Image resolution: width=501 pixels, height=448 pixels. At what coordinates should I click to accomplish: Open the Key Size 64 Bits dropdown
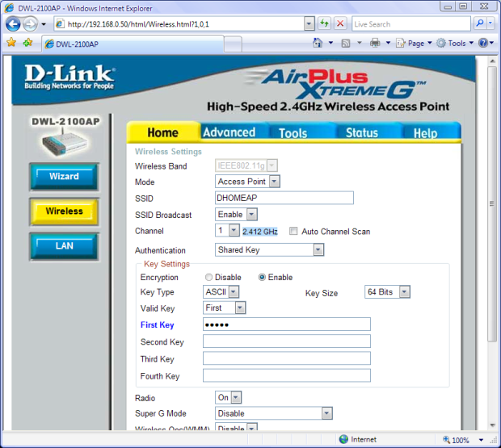tap(387, 292)
